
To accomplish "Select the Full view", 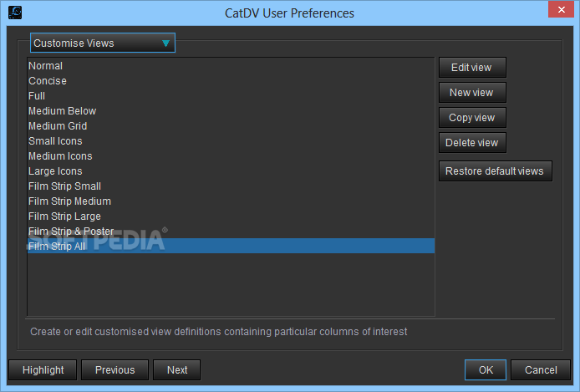I will point(231,96).
